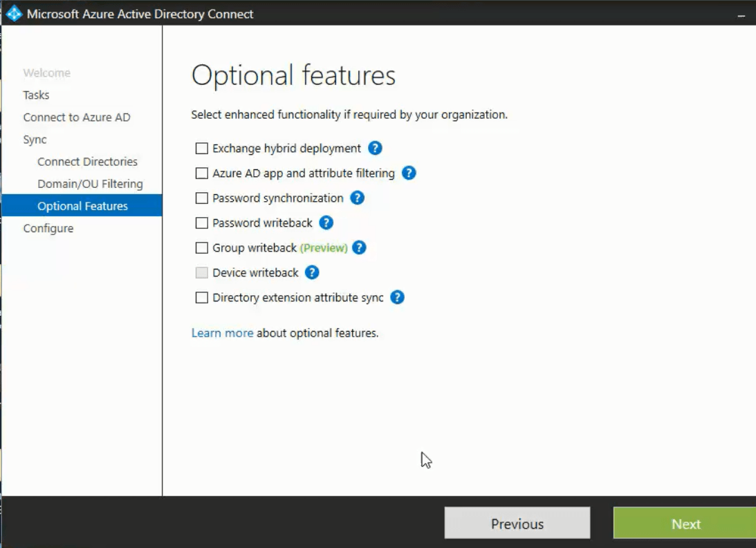Click the disabled Device writeback checkbox

click(201, 272)
